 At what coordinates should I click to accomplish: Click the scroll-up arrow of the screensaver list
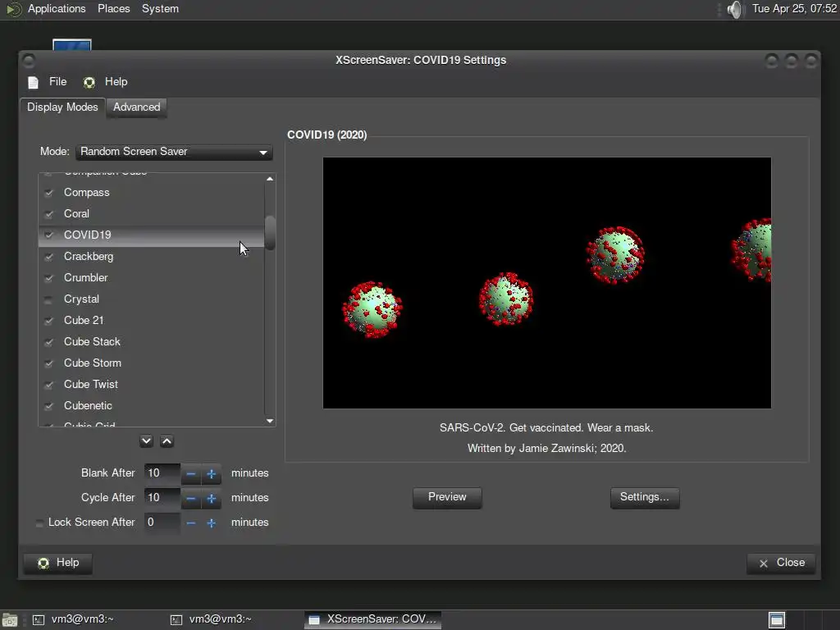270,178
